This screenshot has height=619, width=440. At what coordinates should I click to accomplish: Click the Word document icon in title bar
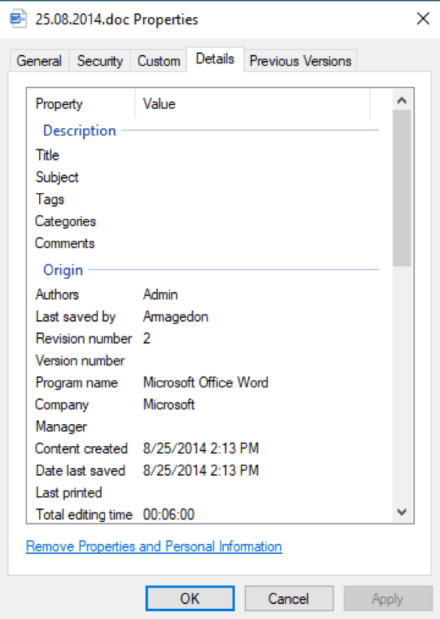pyautogui.click(x=18, y=19)
